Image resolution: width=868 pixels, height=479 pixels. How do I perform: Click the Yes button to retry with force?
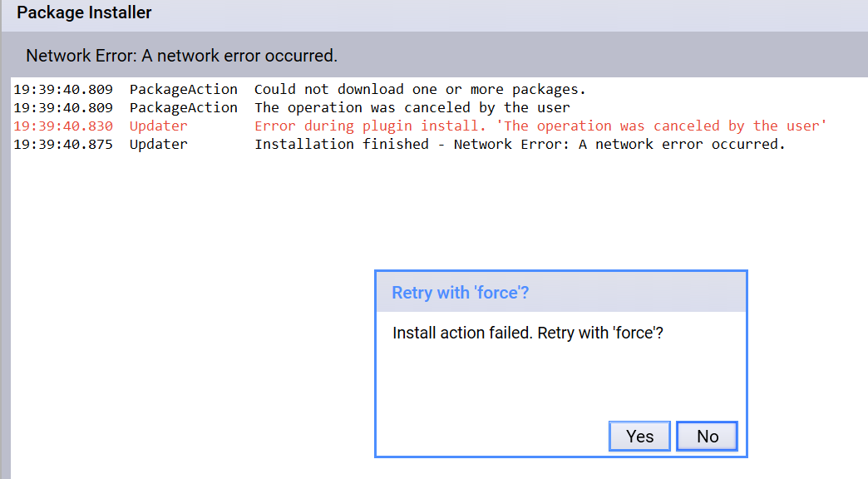click(639, 436)
